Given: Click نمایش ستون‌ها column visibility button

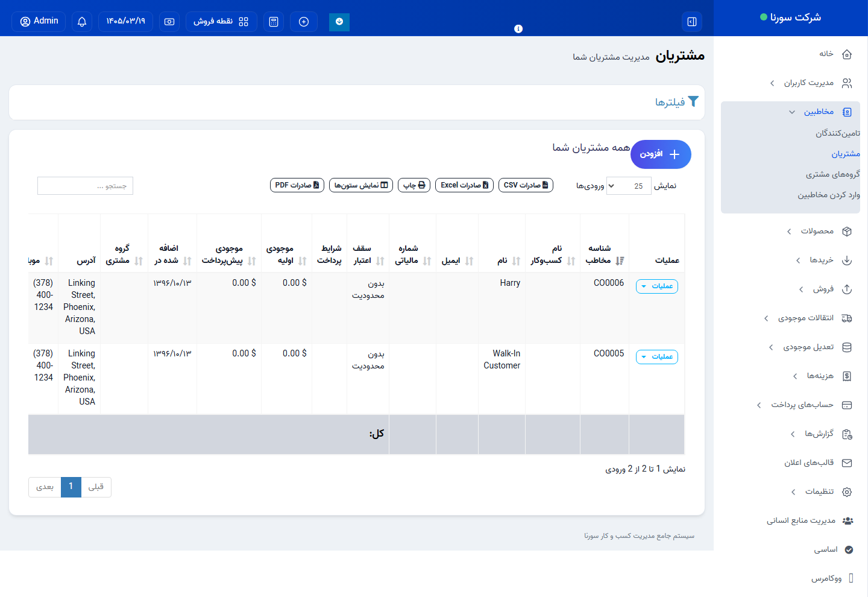Looking at the screenshot, I should point(361,185).
